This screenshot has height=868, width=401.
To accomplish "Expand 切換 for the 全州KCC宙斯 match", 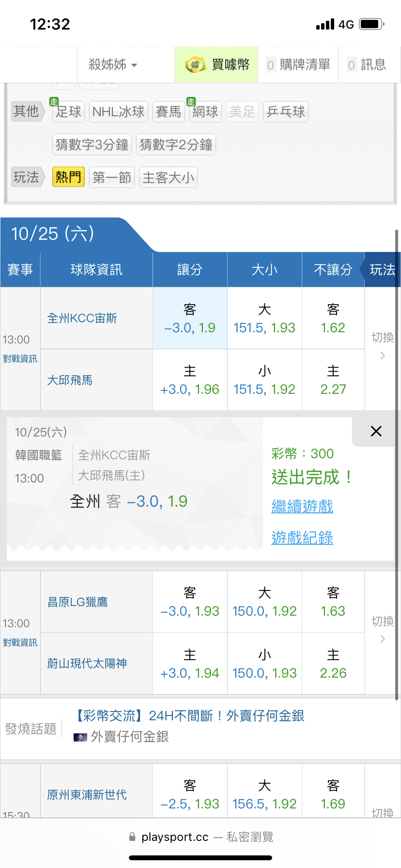I will point(383,346).
